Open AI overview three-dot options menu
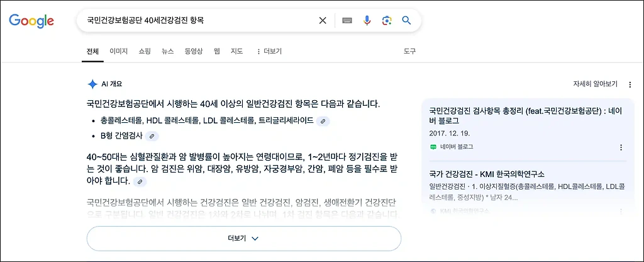The image size is (644, 262). point(630,84)
